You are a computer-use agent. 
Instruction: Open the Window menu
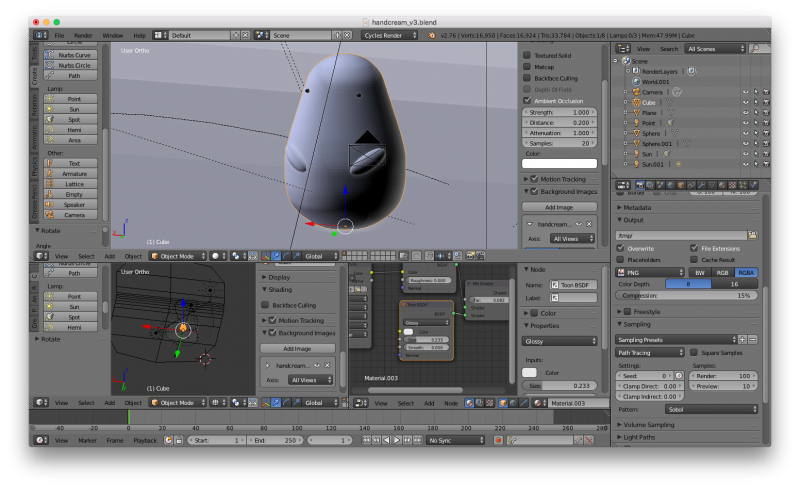pyautogui.click(x=112, y=35)
